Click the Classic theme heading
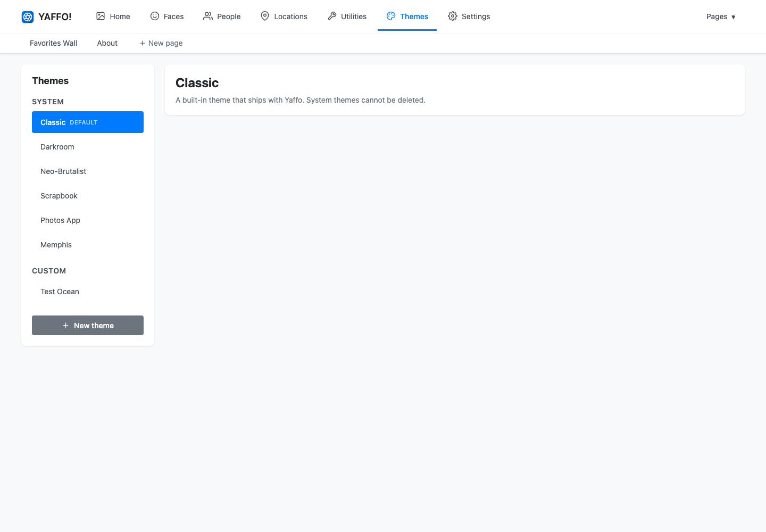This screenshot has width=766, height=532. [x=197, y=83]
